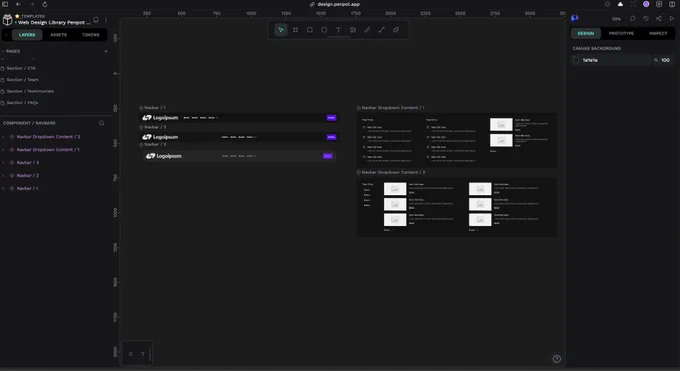The image size is (680, 371).
Task: Click the Logoipsum logo in third navbar
Action: click(163, 156)
